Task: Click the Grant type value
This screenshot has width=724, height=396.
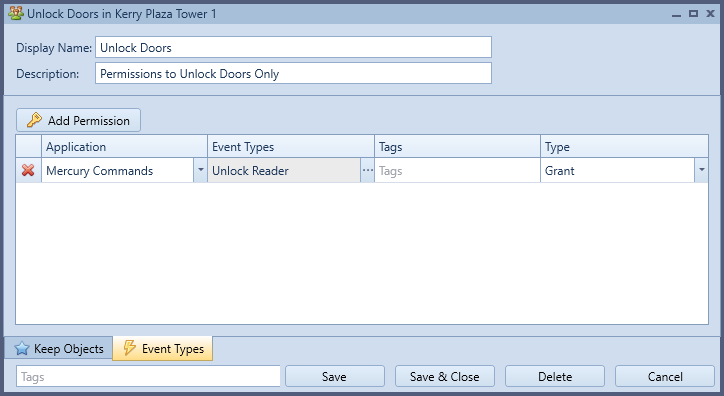Action: (617, 170)
